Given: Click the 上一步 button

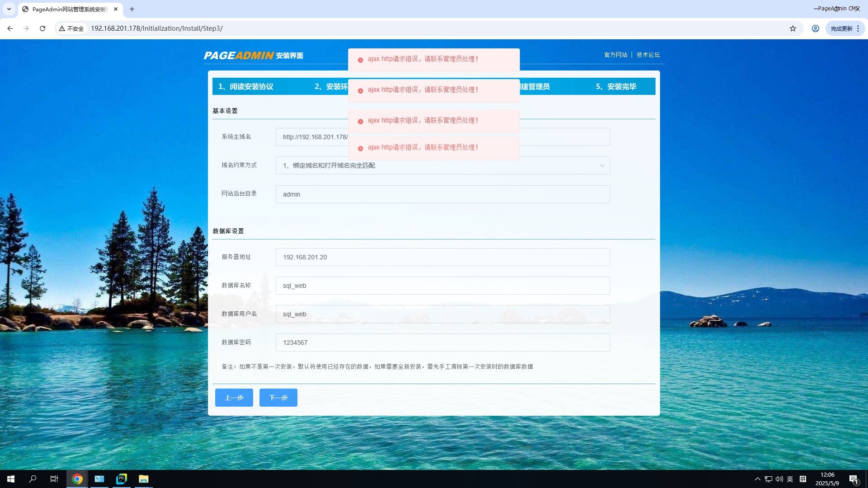Looking at the screenshot, I should [x=234, y=398].
